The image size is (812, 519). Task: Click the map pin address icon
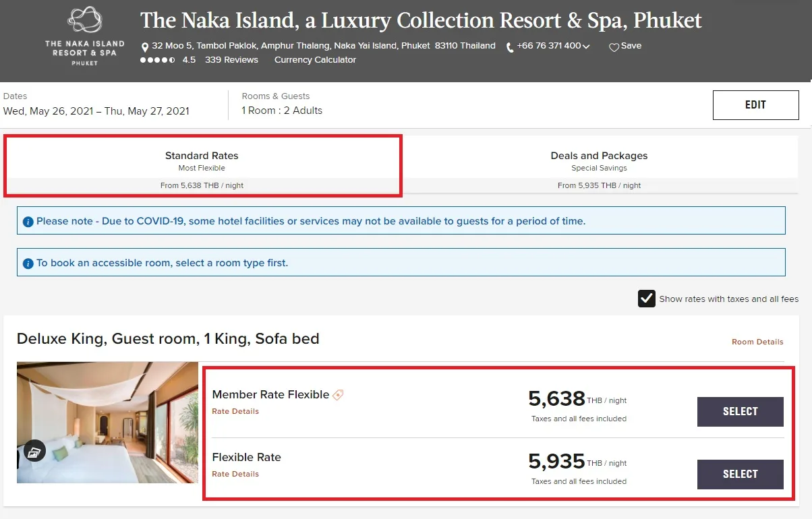145,47
